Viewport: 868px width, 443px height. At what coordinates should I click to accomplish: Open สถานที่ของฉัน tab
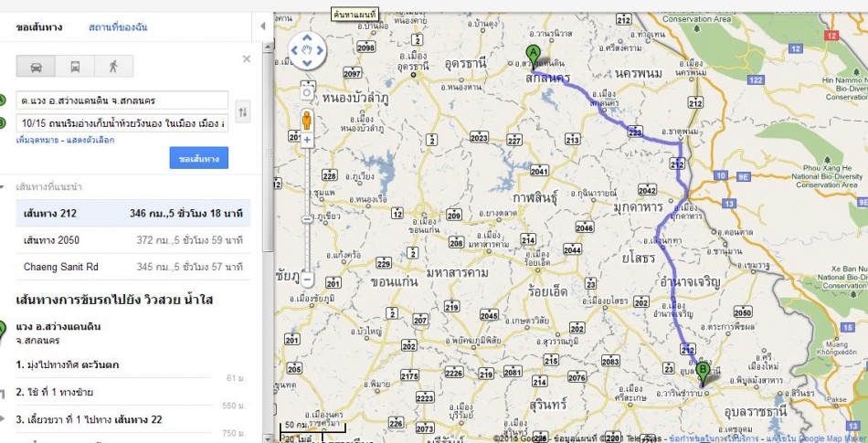(118, 27)
